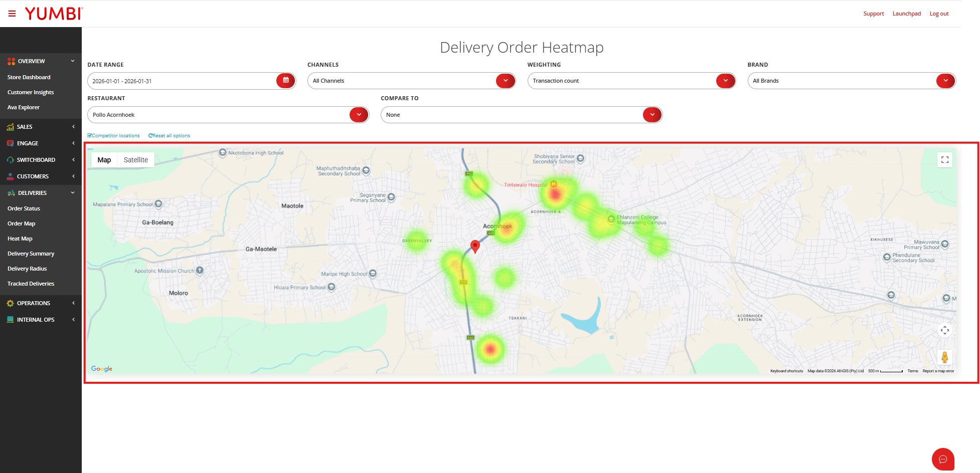The image size is (980, 473).
Task: Switch map to Satellite view
Action: pyautogui.click(x=136, y=160)
